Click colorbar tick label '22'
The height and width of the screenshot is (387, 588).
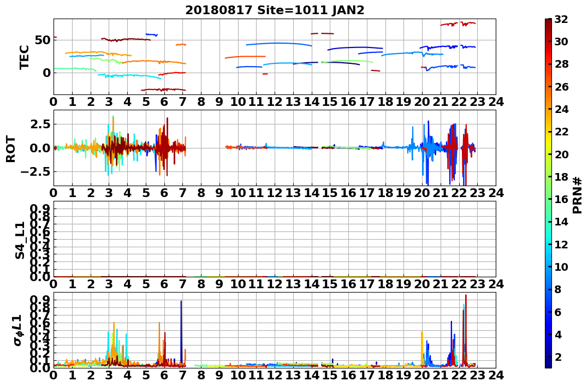click(x=561, y=132)
